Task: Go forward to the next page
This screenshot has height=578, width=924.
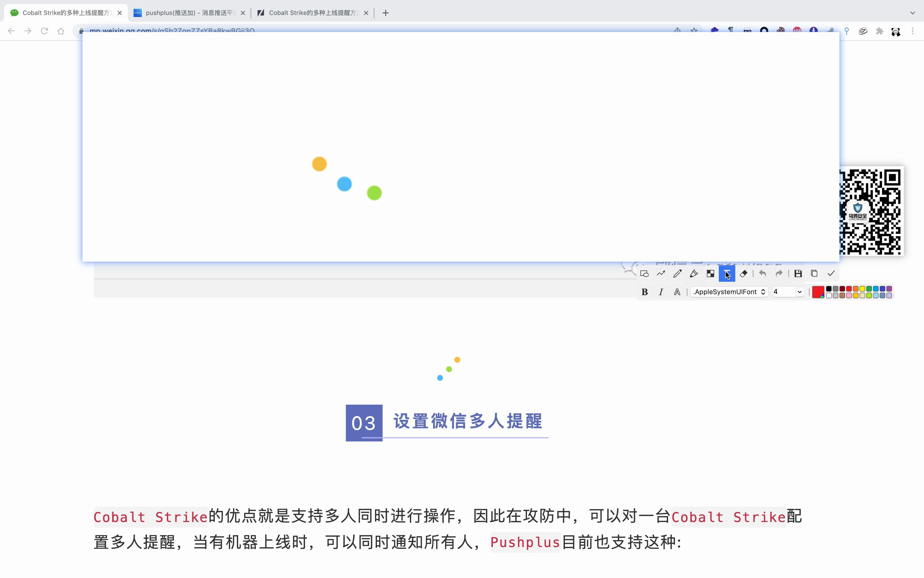Action: 28,31
